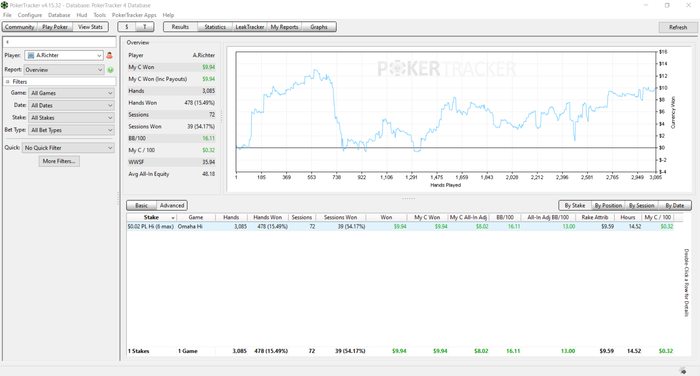This screenshot has height=376, width=700.
Task: Open the Player dropdown showing A.Richter
Action: (x=64, y=55)
